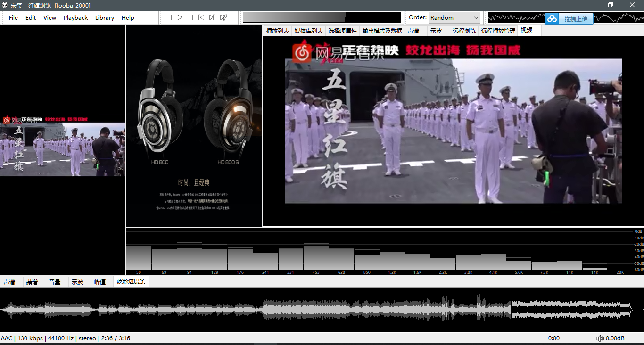Open the Order dropdown set to Random

pos(454,17)
